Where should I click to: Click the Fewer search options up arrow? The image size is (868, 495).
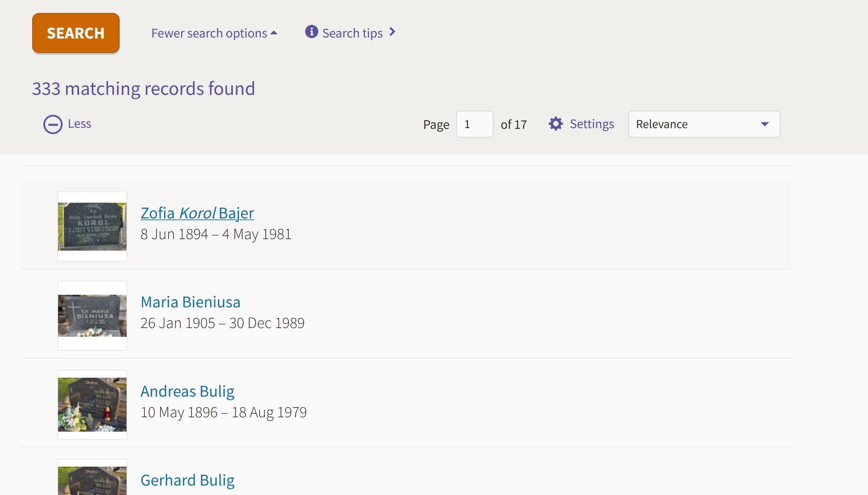coord(274,33)
